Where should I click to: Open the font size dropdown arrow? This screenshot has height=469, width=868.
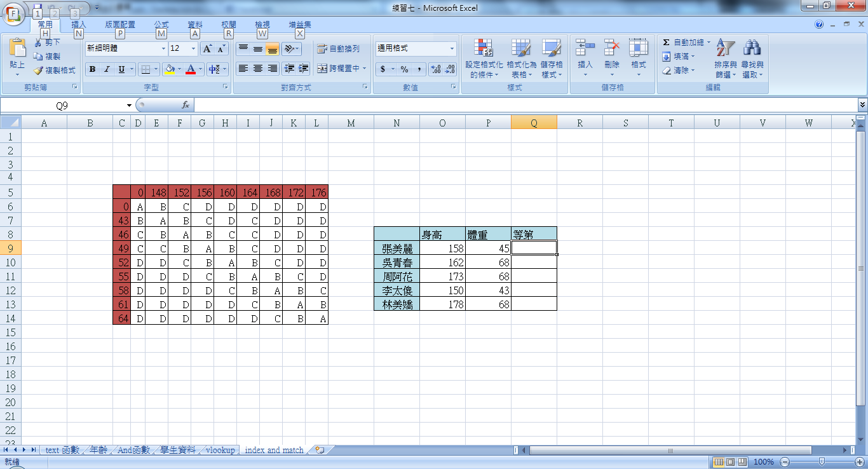click(x=193, y=49)
